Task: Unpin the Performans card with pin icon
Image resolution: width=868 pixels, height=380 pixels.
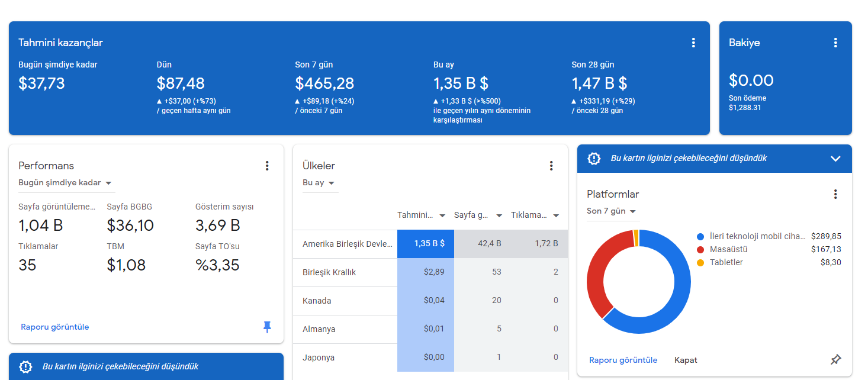Action: 267,327
